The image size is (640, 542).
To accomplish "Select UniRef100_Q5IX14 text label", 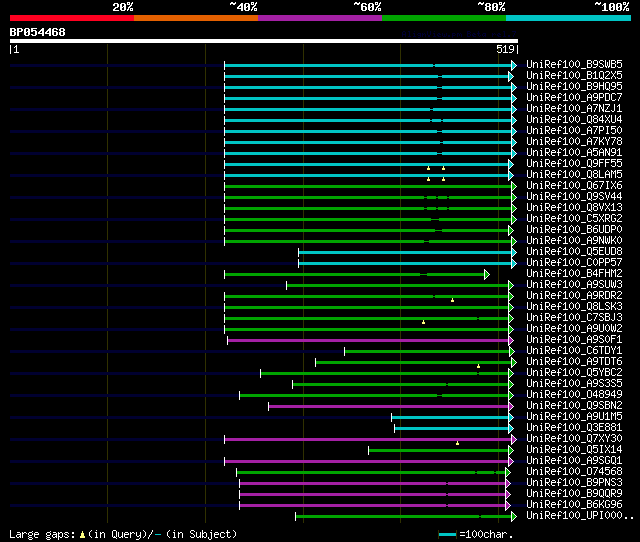I will tap(574, 450).
